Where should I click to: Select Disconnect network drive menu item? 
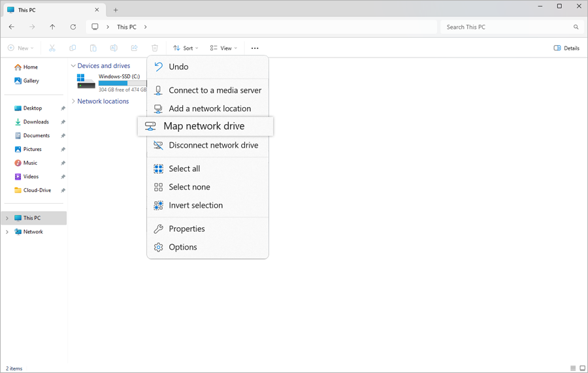(213, 145)
